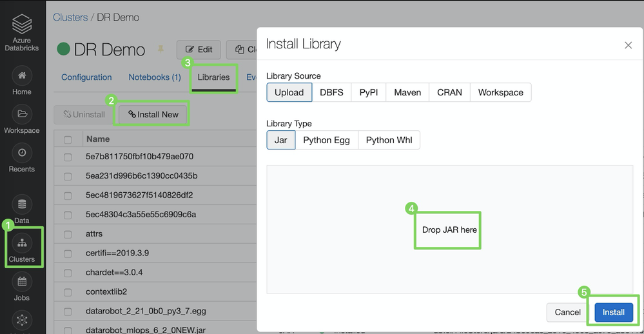Open Recents in the sidebar
This screenshot has width=644, height=334.
click(22, 158)
